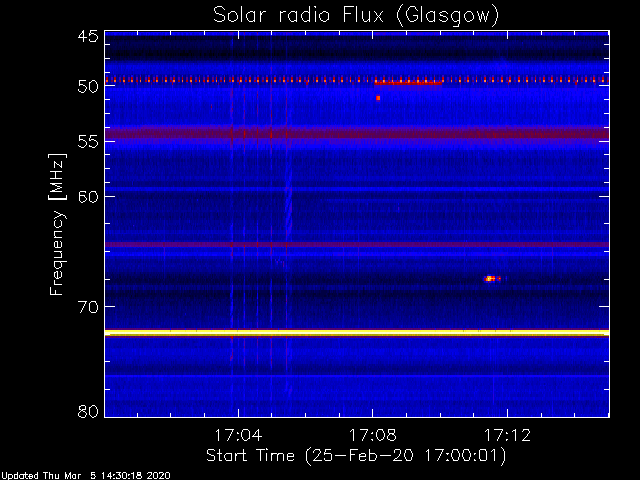Click the dark red band near 54 MHz

(x=357, y=133)
